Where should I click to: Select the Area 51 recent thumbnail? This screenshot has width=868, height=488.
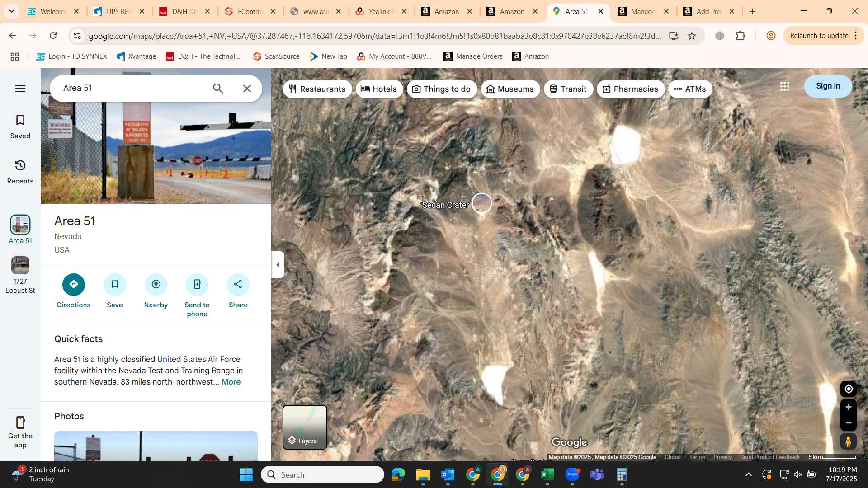coord(20,225)
